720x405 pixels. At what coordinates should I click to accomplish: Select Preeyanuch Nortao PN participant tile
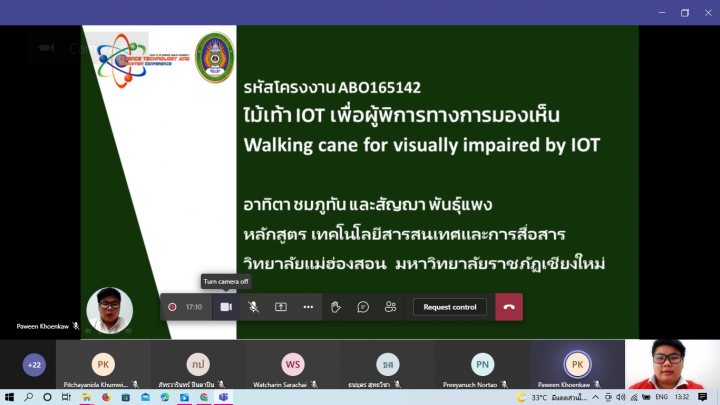tap(482, 365)
